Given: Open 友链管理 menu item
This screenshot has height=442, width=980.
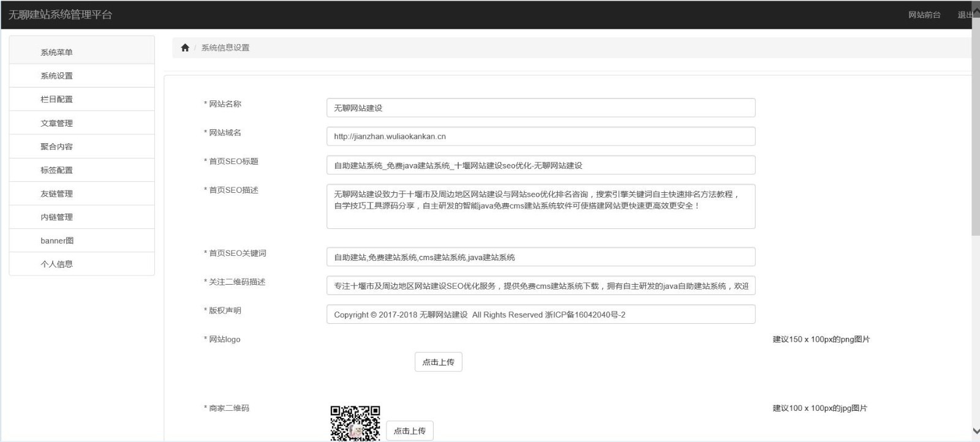Looking at the screenshot, I should coord(82,193).
